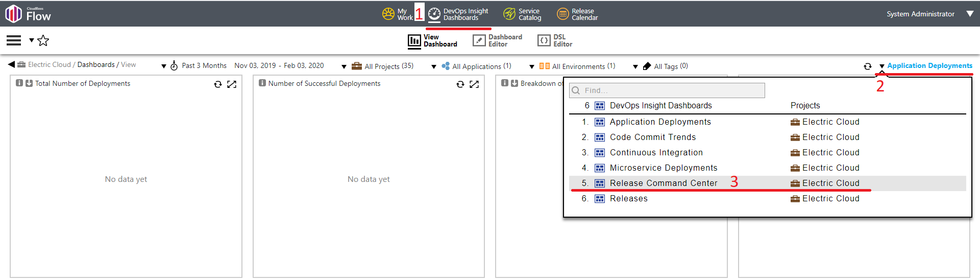Click the All Applications icon
This screenshot has width=980, height=280.
pyautogui.click(x=446, y=66)
